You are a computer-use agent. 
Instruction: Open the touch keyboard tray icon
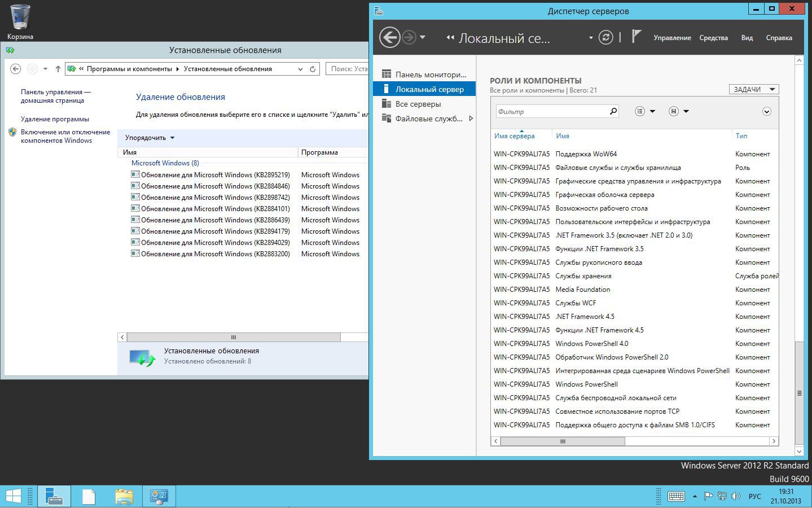(x=676, y=497)
